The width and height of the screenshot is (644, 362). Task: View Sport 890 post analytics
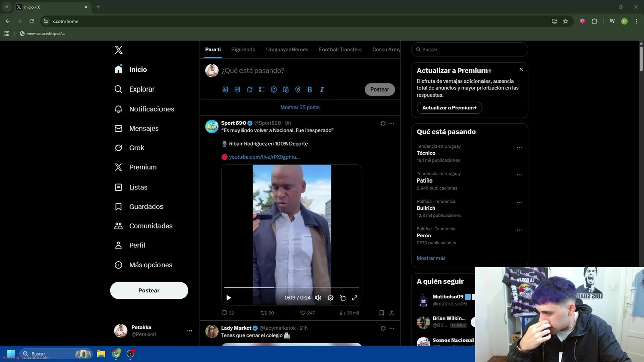point(349,313)
